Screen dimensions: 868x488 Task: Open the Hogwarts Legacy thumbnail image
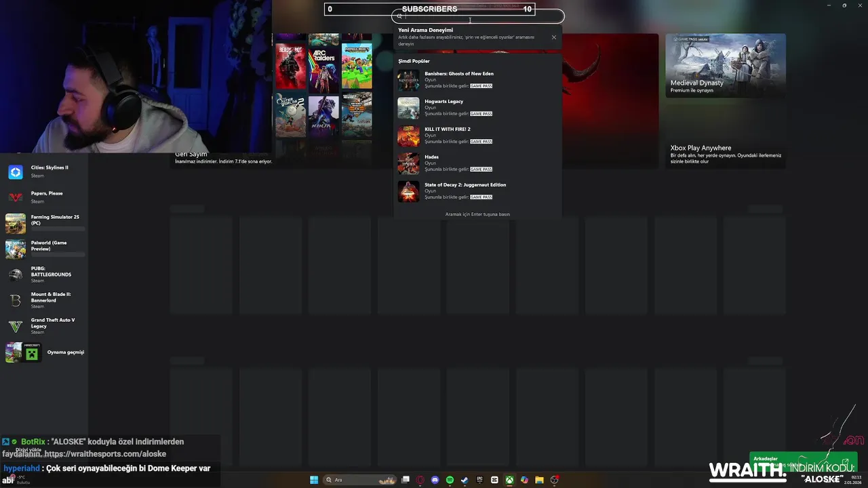point(408,108)
